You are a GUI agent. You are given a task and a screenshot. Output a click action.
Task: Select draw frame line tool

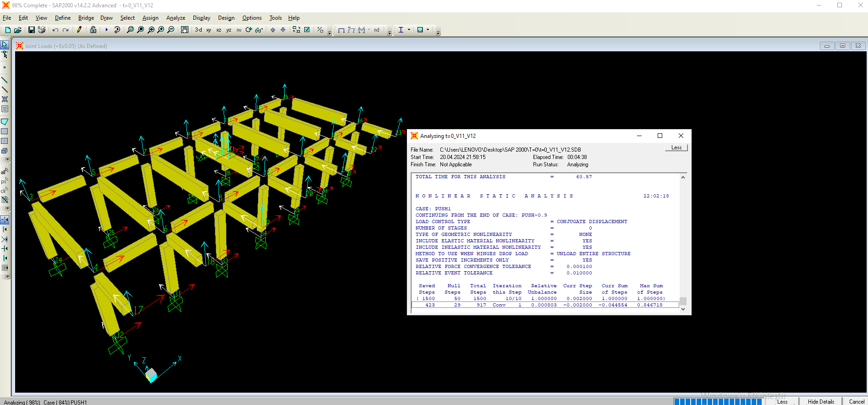5,80
